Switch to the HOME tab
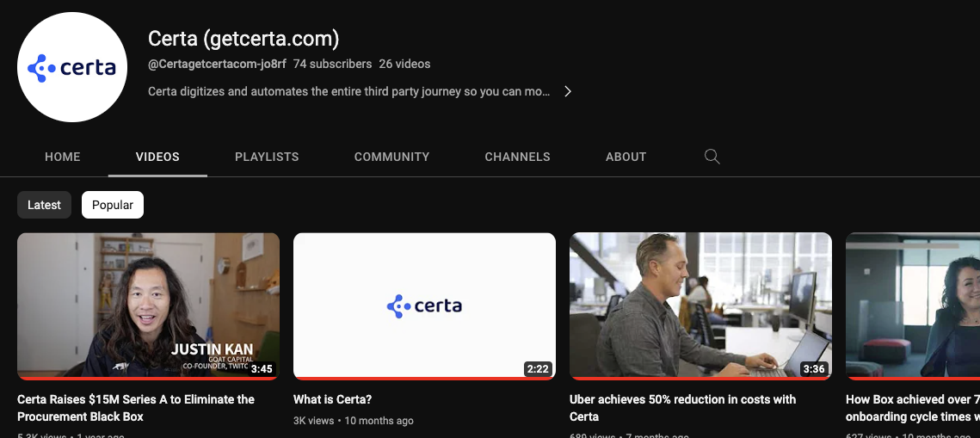This screenshot has width=980, height=438. 63,157
